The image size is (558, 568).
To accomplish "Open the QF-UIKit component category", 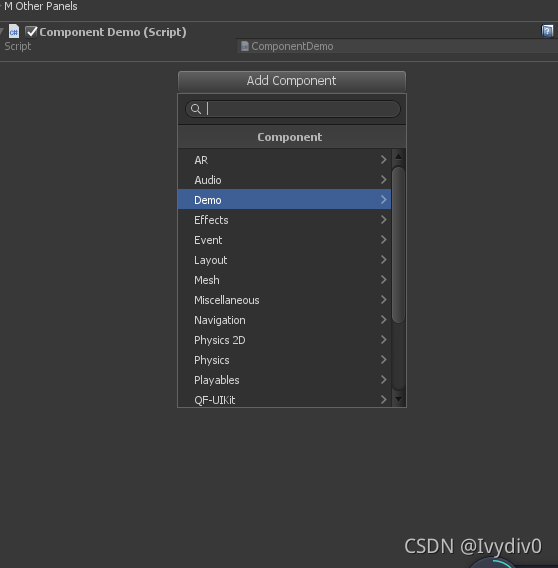I will [284, 399].
